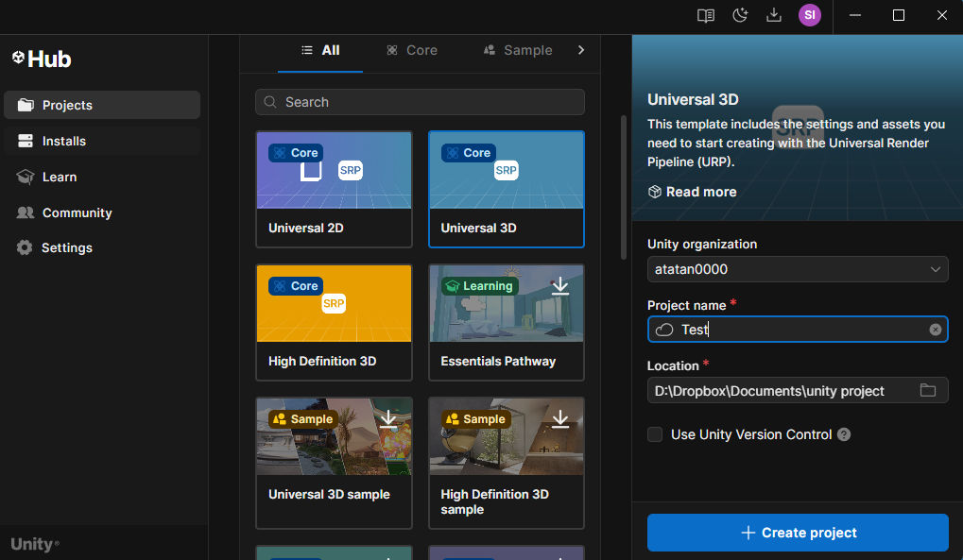The width and height of the screenshot is (963, 560).
Task: Toggle the dark mode moon icon
Action: pyautogui.click(x=740, y=15)
